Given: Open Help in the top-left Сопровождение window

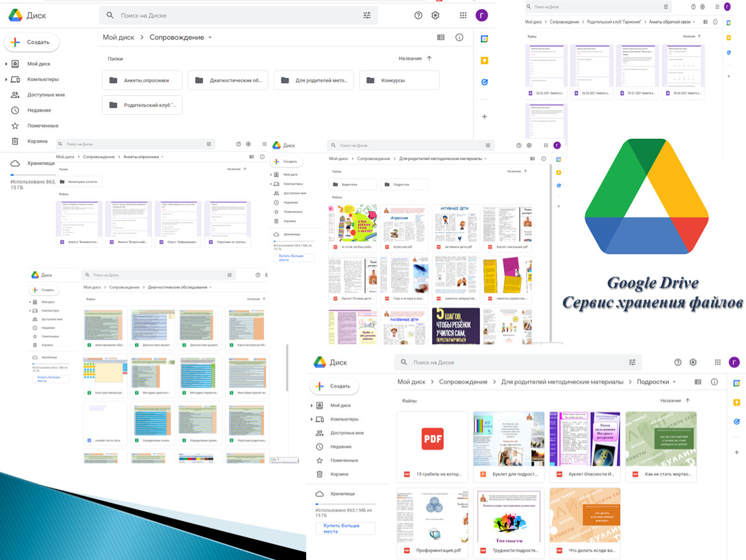Looking at the screenshot, I should pyautogui.click(x=418, y=16).
